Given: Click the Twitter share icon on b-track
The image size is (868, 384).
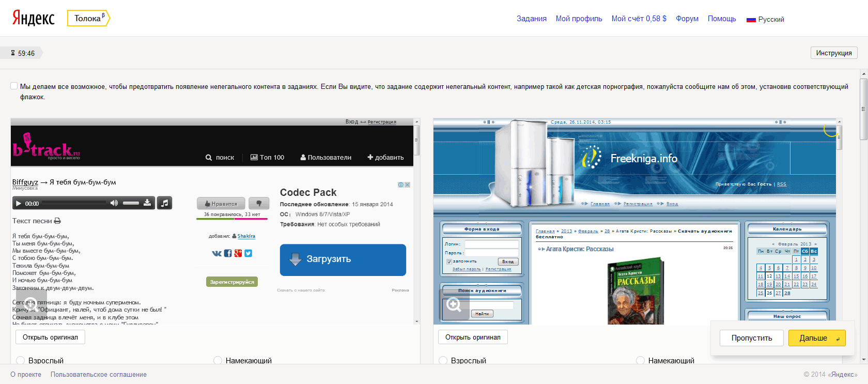Looking at the screenshot, I should tap(249, 253).
